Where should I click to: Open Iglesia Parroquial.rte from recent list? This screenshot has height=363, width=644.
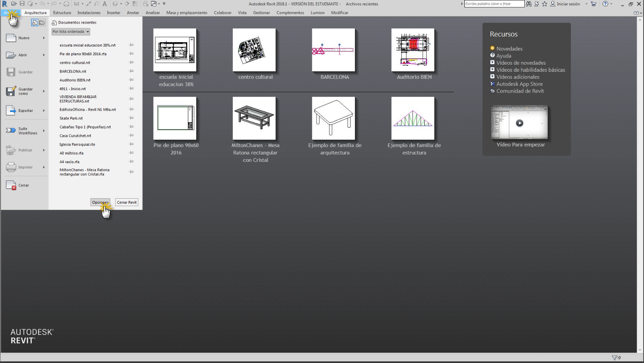[x=77, y=144]
